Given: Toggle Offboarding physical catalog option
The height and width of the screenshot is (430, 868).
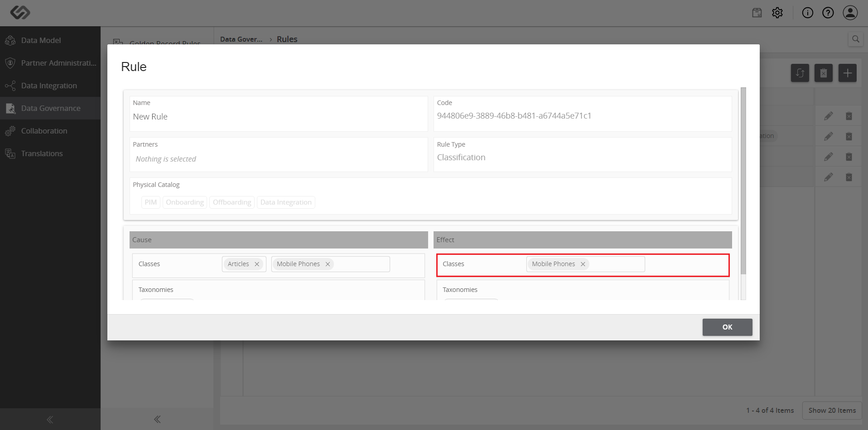Looking at the screenshot, I should tap(232, 202).
